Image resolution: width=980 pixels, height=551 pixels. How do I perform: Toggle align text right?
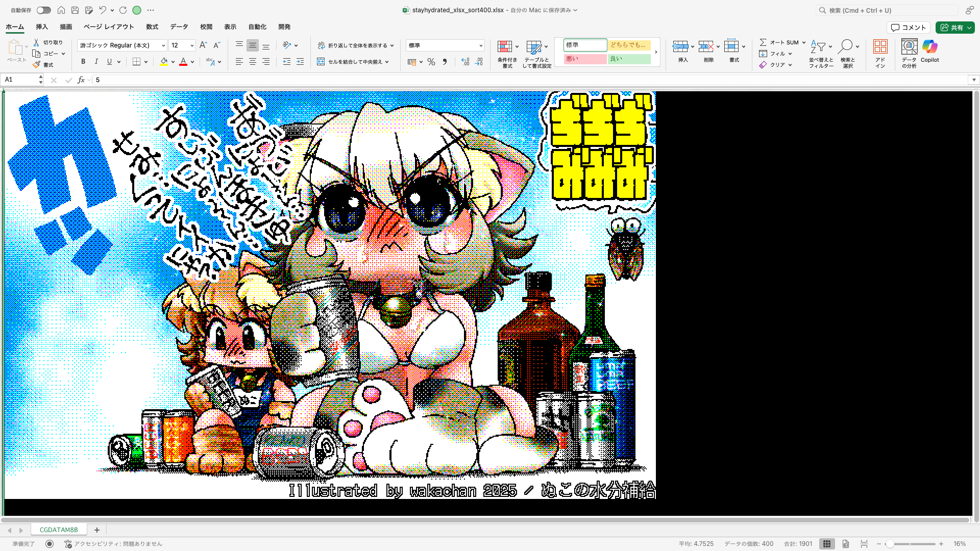(x=266, y=62)
